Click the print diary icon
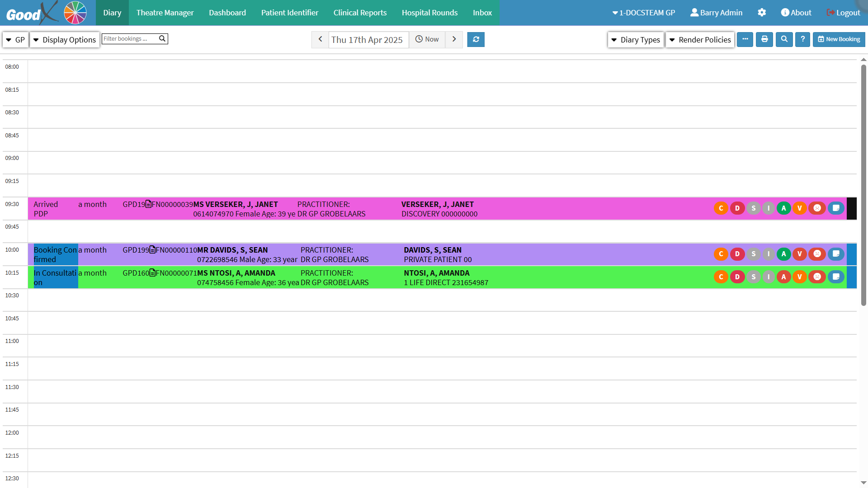The image size is (868, 488). 764,39
